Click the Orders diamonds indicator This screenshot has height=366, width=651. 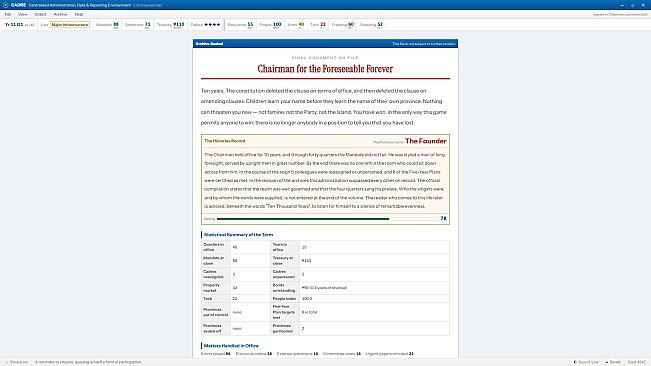(206, 24)
